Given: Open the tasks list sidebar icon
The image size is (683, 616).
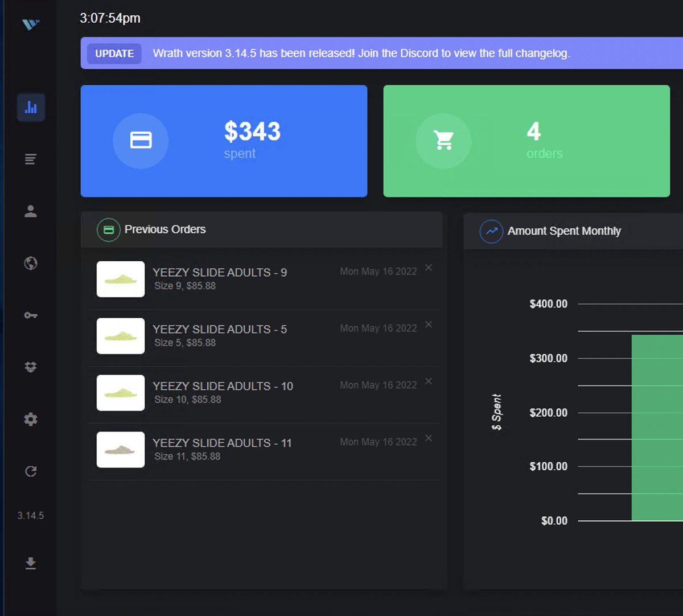Looking at the screenshot, I should 31,159.
